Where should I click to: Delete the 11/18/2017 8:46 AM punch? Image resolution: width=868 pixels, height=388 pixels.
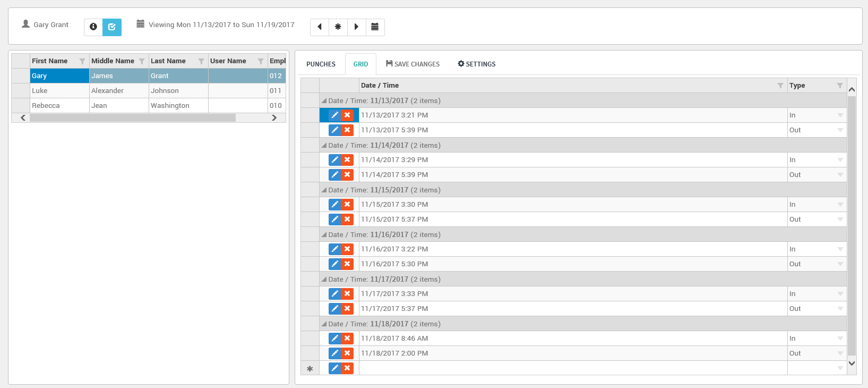coord(347,339)
